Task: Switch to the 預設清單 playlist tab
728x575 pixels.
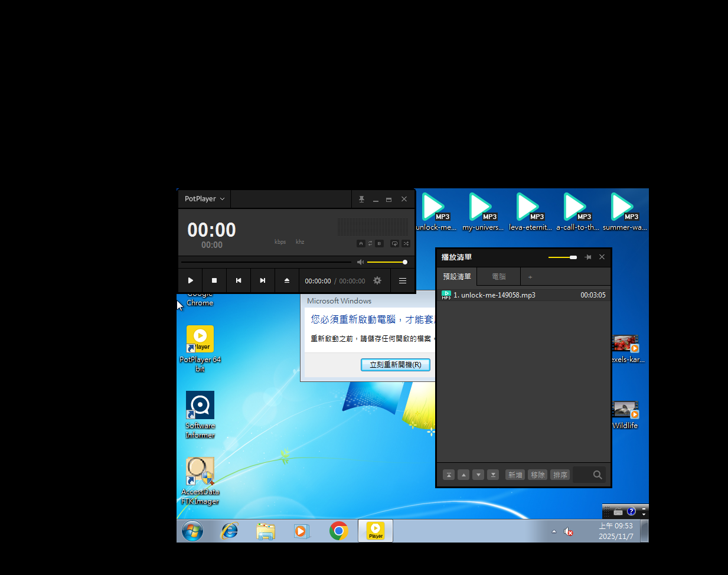Action: click(x=457, y=276)
